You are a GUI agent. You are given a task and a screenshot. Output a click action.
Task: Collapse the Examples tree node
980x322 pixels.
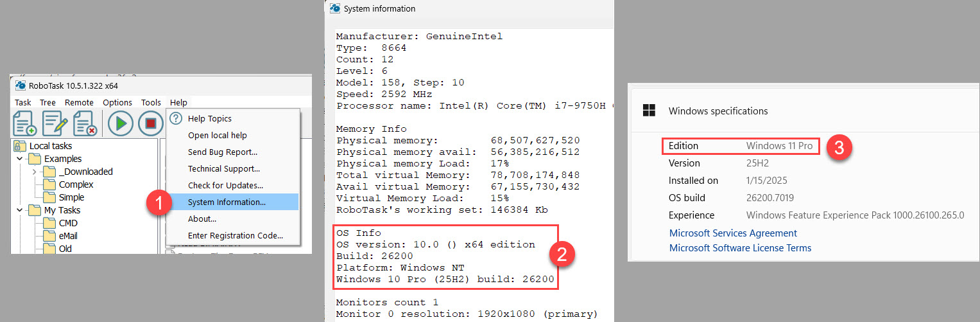tap(20, 159)
